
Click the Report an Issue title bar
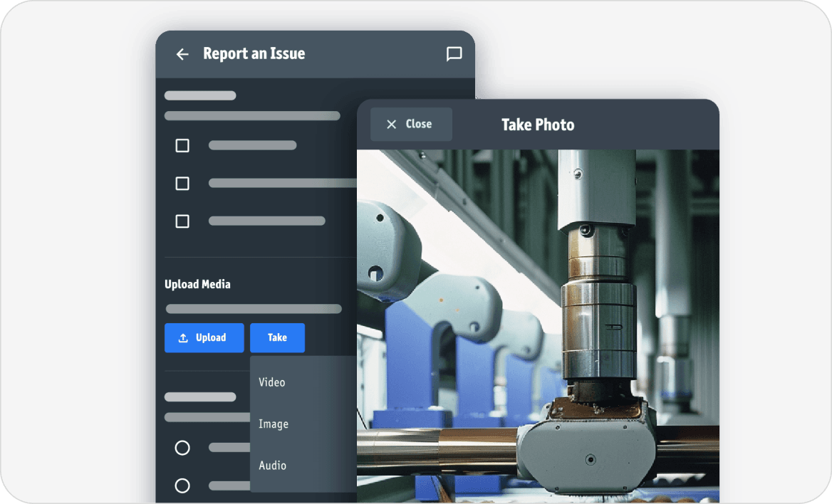coord(255,53)
